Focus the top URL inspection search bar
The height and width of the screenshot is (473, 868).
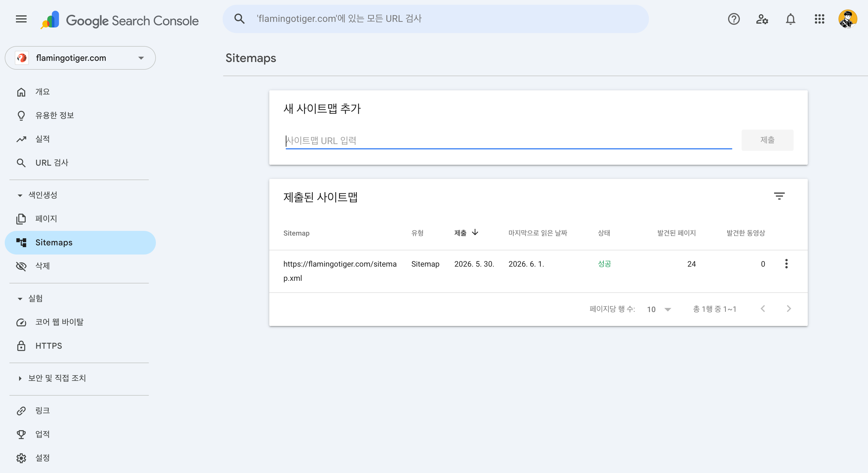click(435, 19)
